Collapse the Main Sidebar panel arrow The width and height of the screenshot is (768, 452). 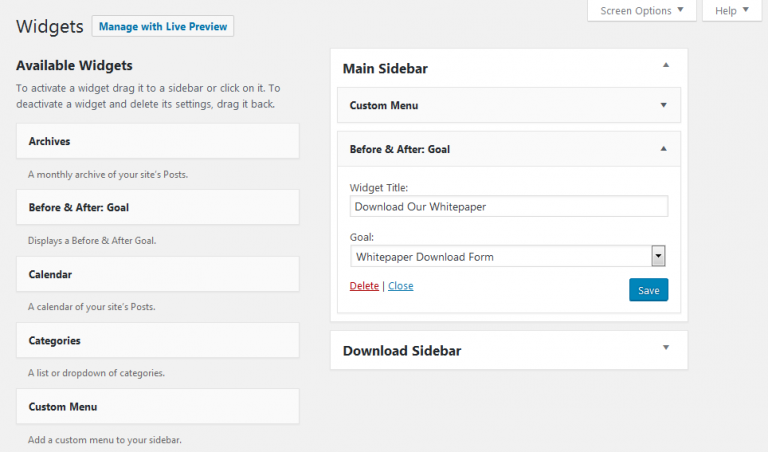(x=666, y=66)
